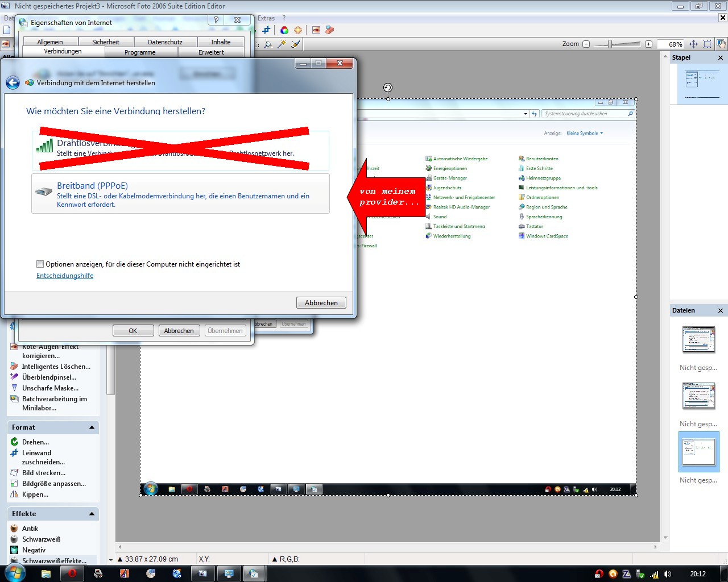
Task: Open Bild strecken...
Action: [43, 473]
